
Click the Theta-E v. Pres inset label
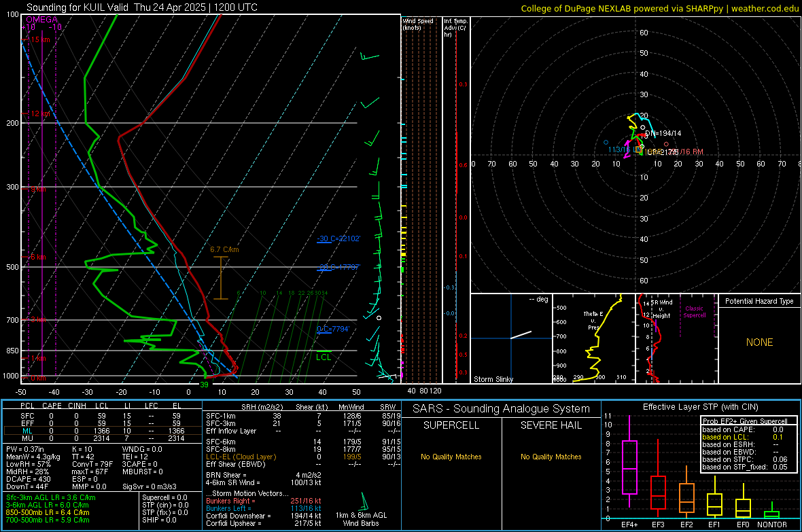point(593,320)
